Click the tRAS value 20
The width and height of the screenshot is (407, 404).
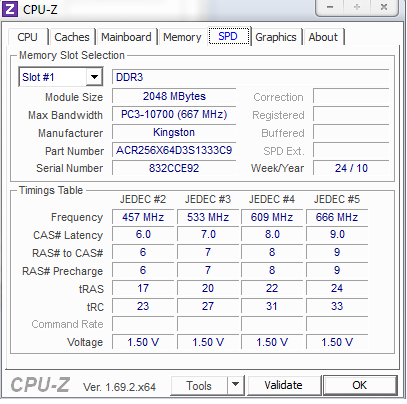(x=208, y=288)
